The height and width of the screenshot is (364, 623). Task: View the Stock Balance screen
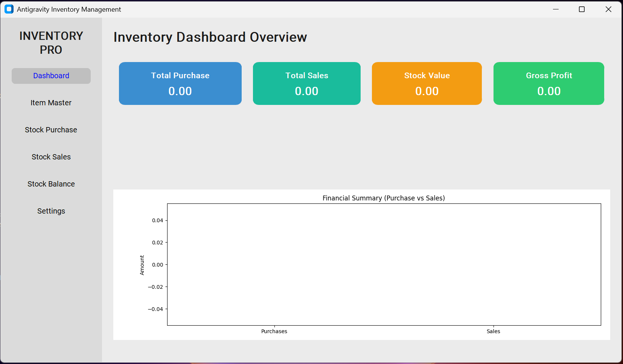51,184
